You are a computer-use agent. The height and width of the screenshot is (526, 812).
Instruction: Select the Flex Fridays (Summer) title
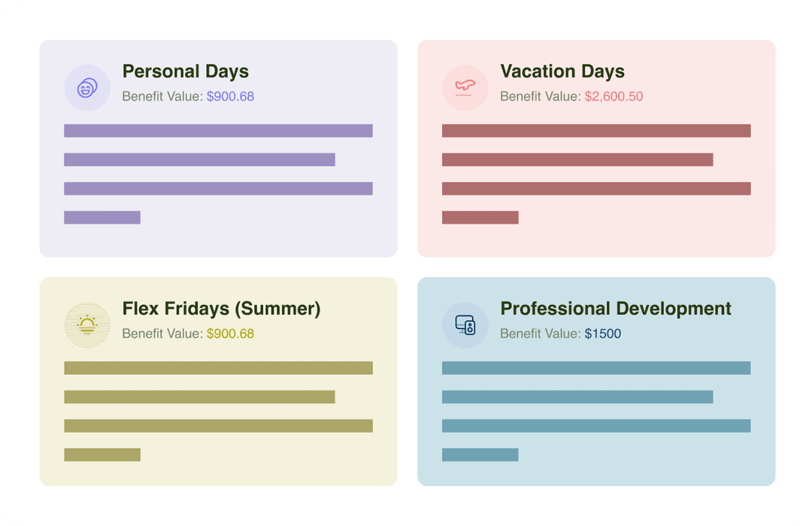221,309
